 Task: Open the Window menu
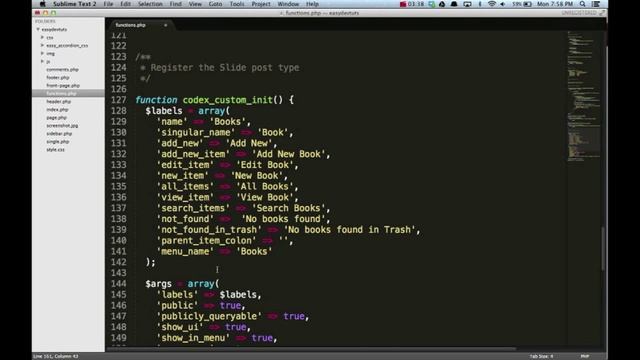click(288, 4)
